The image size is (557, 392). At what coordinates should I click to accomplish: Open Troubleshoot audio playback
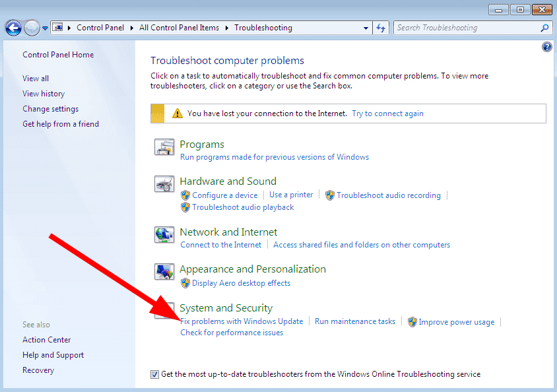[243, 207]
